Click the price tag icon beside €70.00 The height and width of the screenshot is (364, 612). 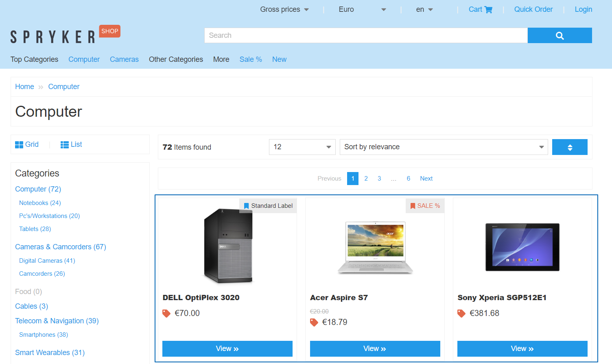(x=166, y=313)
